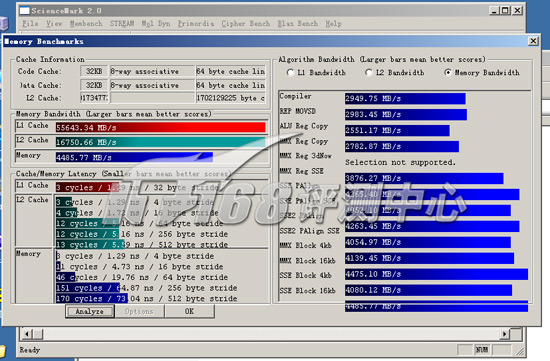Maximize the ScienceMark 2.0 window

pos(505,11)
